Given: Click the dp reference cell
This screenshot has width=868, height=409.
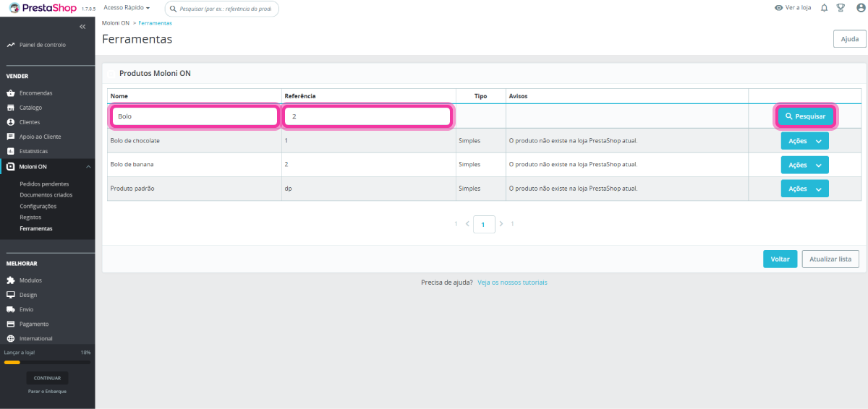Looking at the screenshot, I should (x=288, y=189).
